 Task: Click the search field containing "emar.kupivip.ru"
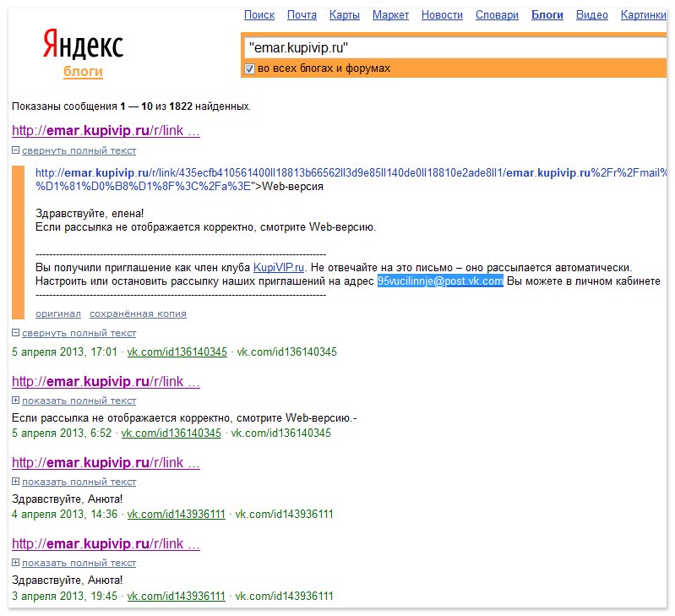coord(455,47)
